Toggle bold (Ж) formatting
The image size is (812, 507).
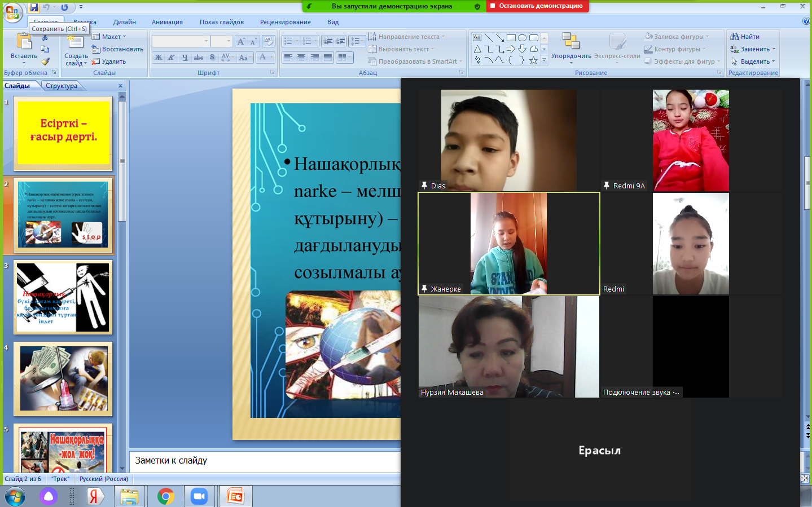(159, 58)
